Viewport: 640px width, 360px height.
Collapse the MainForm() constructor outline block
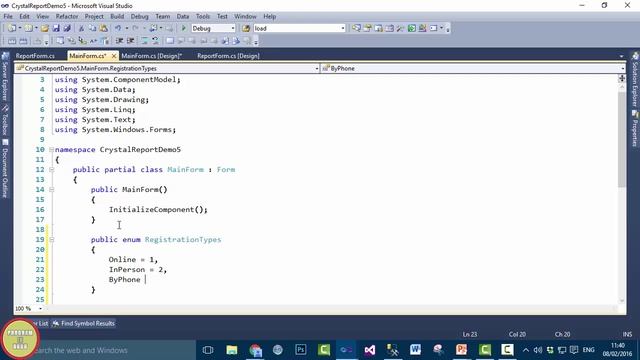pyautogui.click(x=51, y=189)
